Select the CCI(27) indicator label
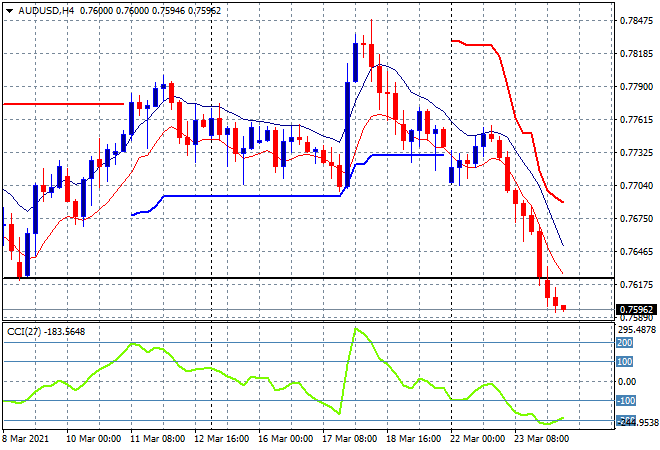 tap(26, 332)
